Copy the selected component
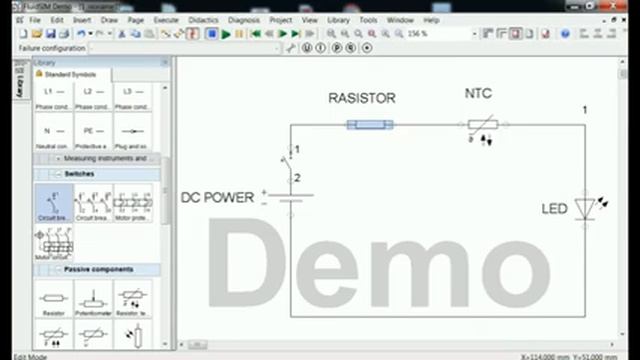The height and width of the screenshot is (360, 640). click(136, 34)
